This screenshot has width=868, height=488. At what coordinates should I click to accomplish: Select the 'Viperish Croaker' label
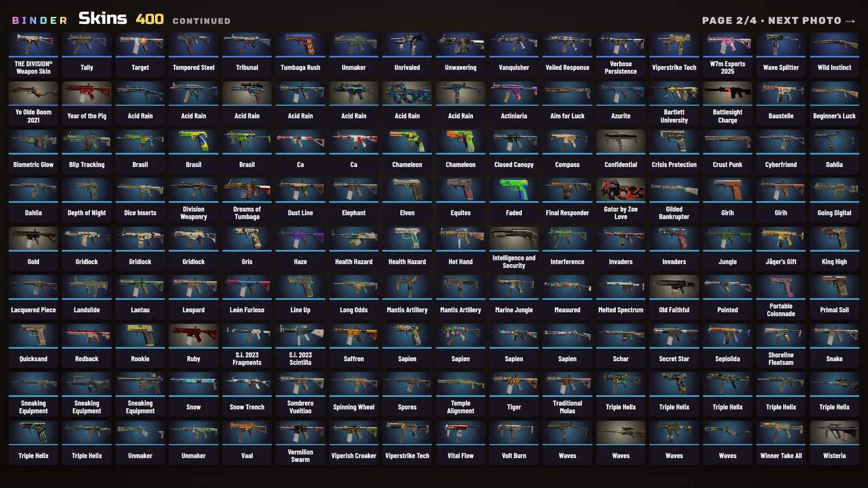(x=354, y=456)
